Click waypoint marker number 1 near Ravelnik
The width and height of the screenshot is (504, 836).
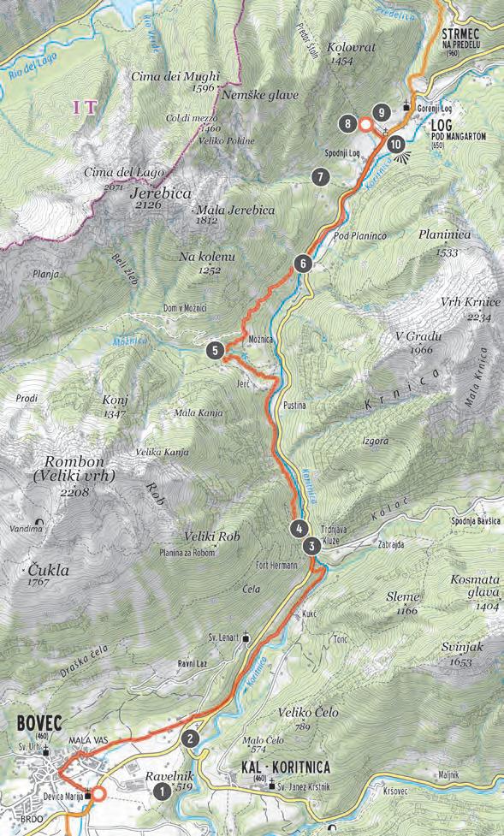pyautogui.click(x=162, y=791)
